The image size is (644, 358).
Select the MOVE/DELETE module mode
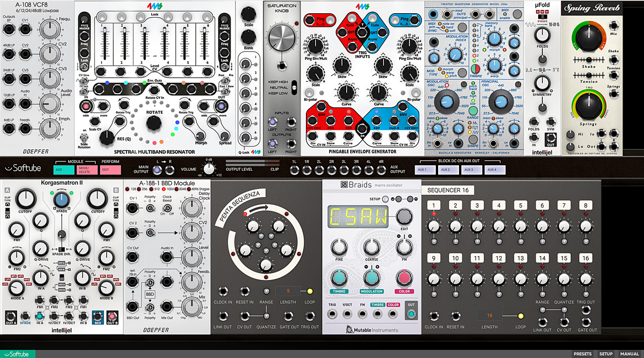[x=88, y=170]
